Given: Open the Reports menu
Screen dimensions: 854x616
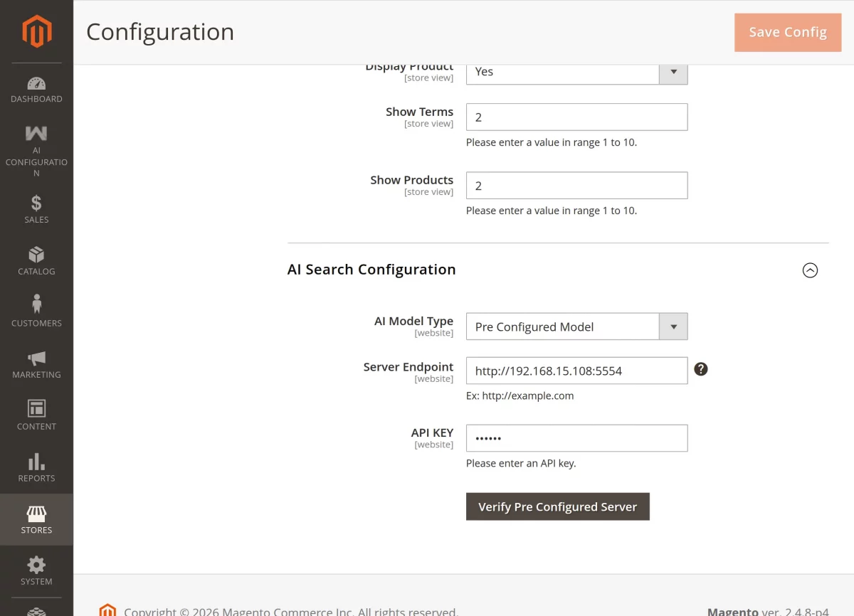Looking at the screenshot, I should coord(36,468).
